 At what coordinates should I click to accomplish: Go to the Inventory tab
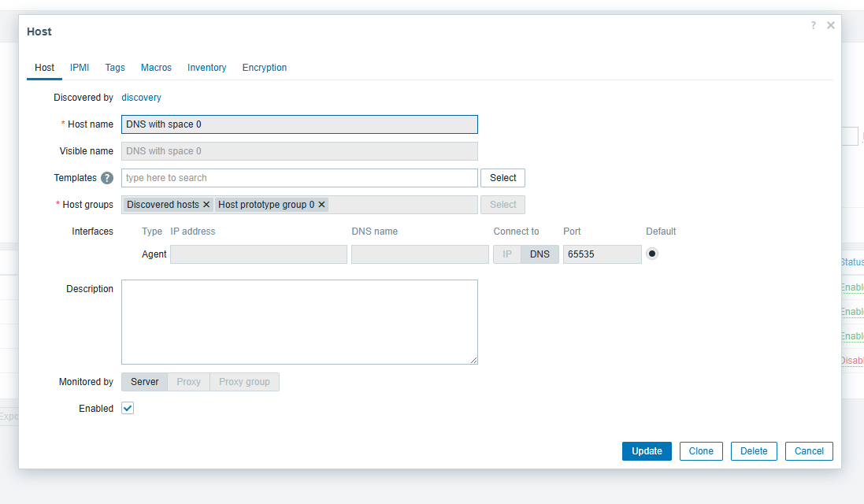(206, 68)
